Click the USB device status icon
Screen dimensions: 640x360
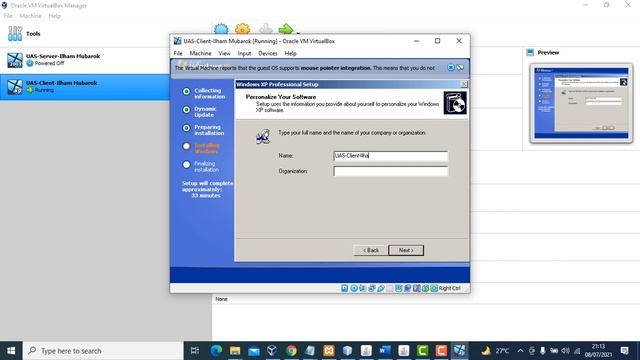[381, 288]
